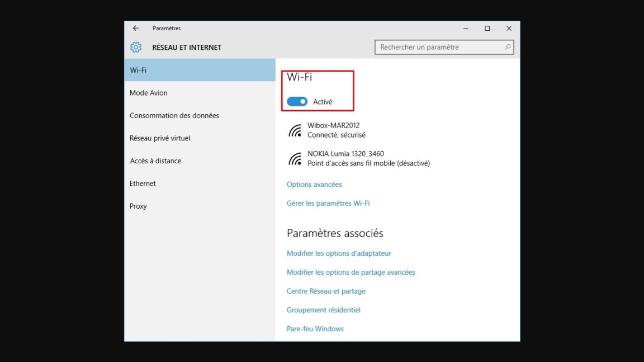This screenshot has width=644, height=362.
Task: Open Options avancées link
Action: (x=314, y=185)
